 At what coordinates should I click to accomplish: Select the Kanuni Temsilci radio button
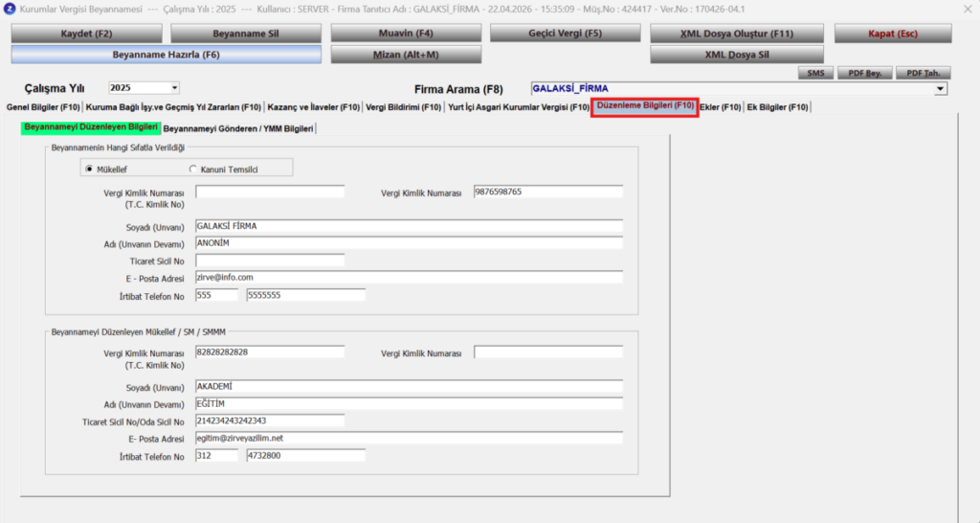[x=193, y=169]
